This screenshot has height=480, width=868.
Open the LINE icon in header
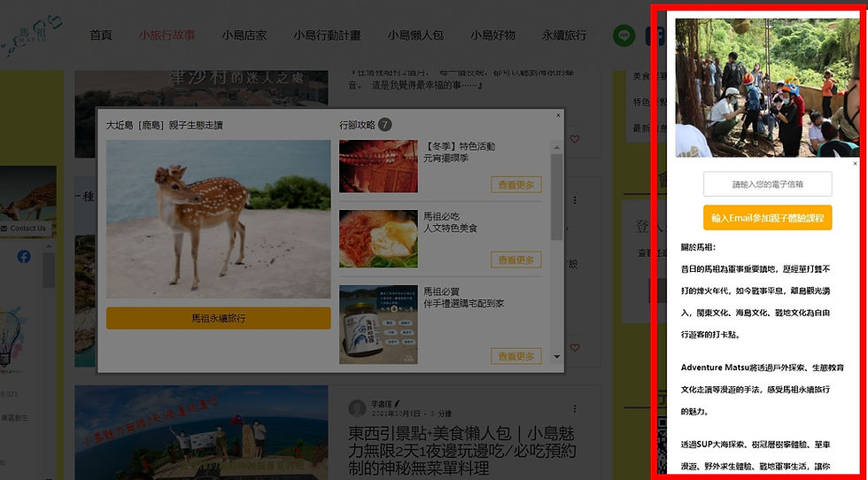[624, 35]
